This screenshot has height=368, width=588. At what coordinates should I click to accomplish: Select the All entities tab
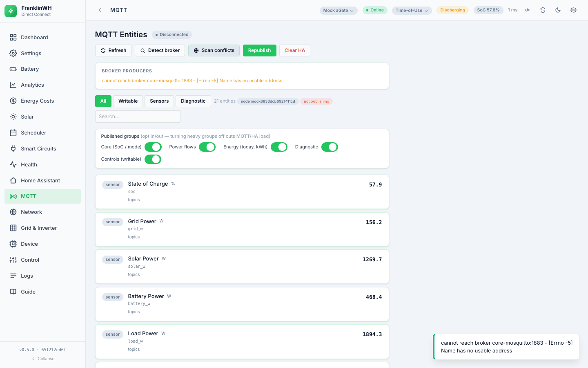[x=103, y=101]
